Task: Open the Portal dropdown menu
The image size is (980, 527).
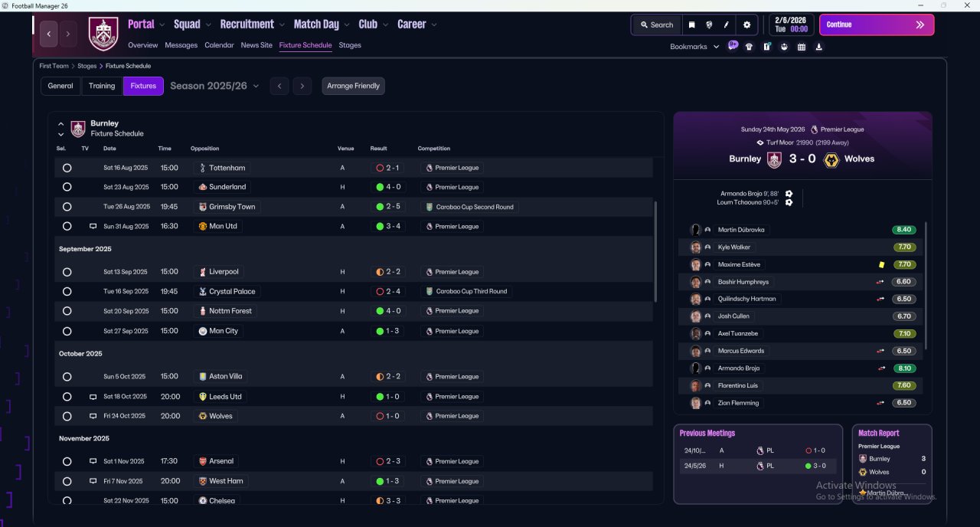Action: coord(146,25)
